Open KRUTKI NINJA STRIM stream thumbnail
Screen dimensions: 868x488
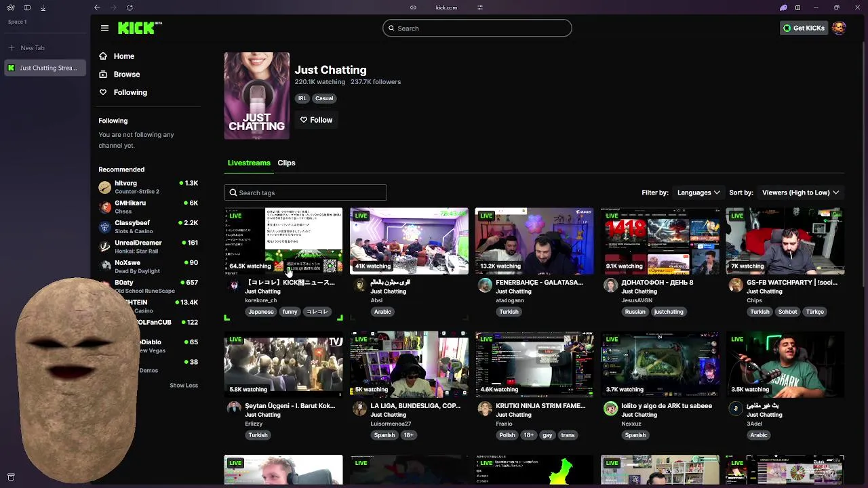click(534, 364)
